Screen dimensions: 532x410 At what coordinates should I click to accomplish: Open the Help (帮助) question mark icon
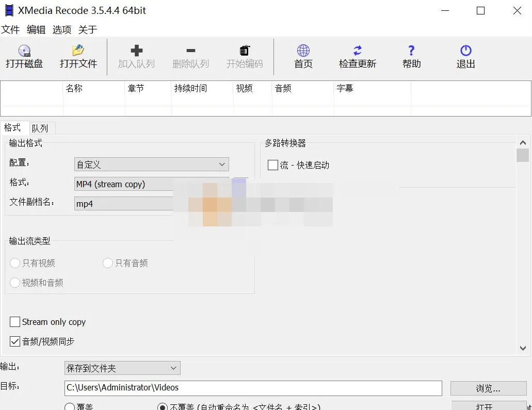click(411, 51)
